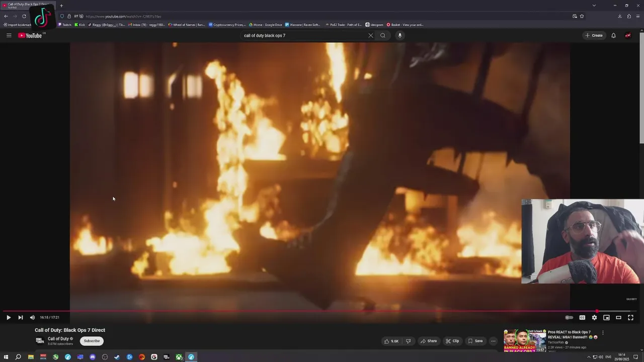
Task: Click the Call of Duty channel avatar
Action: pyautogui.click(x=40, y=341)
